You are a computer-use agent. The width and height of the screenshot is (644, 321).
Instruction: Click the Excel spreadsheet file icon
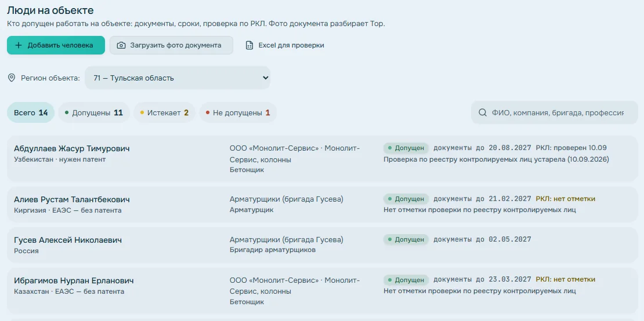pyautogui.click(x=249, y=45)
